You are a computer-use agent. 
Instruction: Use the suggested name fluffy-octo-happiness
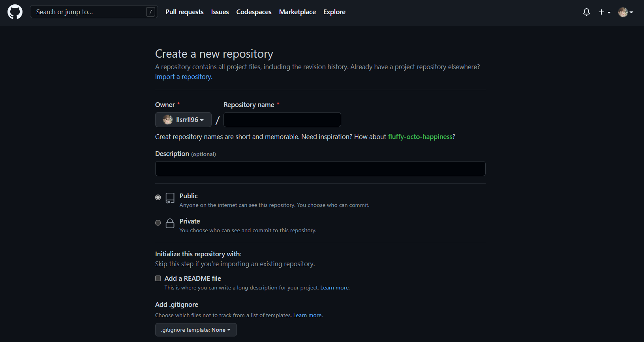pyautogui.click(x=420, y=137)
